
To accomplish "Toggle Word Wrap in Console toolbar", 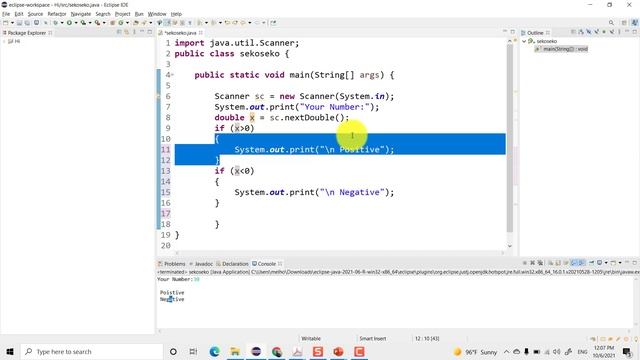I will pos(566,263).
